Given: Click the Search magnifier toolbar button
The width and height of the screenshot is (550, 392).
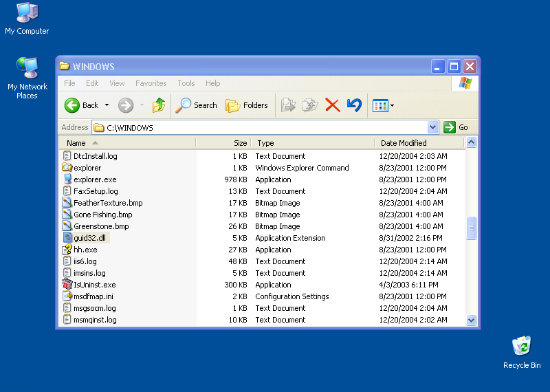Looking at the screenshot, I should (197, 105).
